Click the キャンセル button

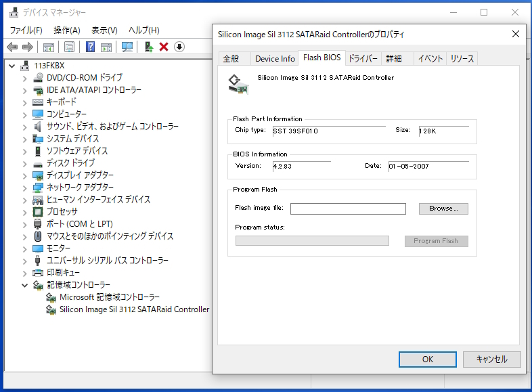(491, 359)
